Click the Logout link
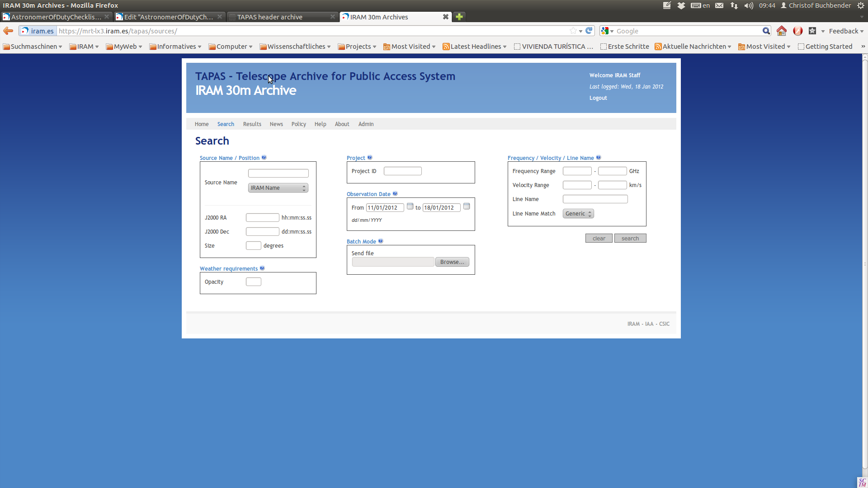The height and width of the screenshot is (488, 868). coord(598,98)
